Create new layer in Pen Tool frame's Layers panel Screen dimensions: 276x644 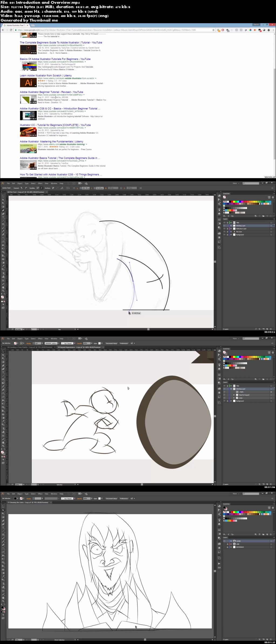[x=267, y=329]
